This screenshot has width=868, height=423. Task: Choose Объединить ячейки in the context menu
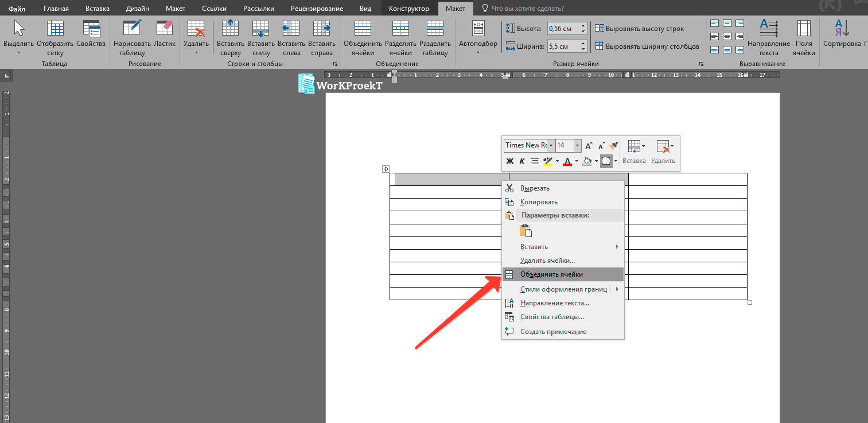pos(551,274)
